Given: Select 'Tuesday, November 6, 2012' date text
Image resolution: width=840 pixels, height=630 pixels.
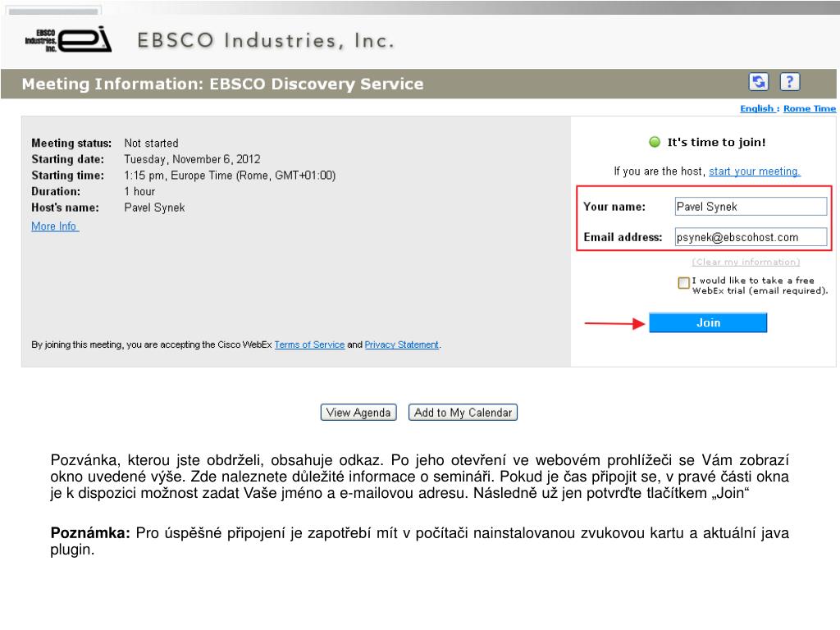Looking at the screenshot, I should (x=192, y=159).
